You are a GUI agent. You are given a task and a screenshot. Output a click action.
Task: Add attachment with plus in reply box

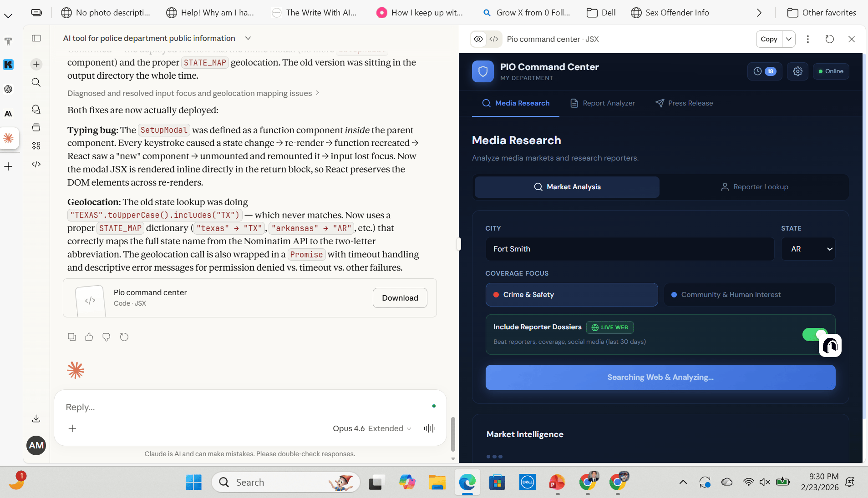(72, 428)
